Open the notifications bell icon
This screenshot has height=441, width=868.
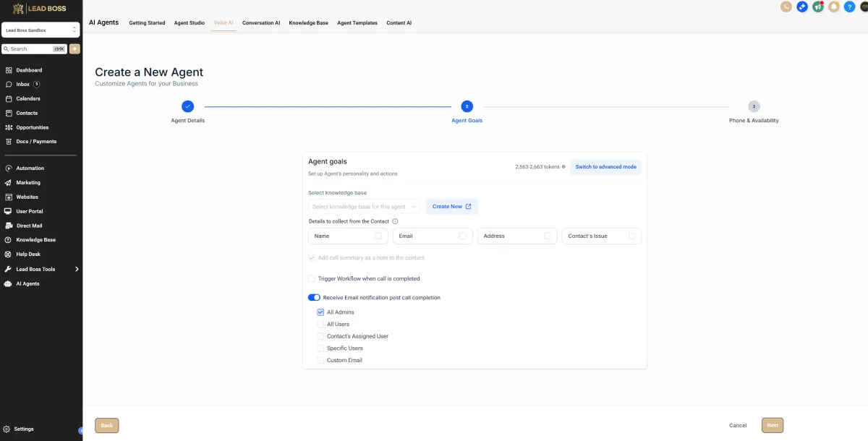click(x=834, y=7)
